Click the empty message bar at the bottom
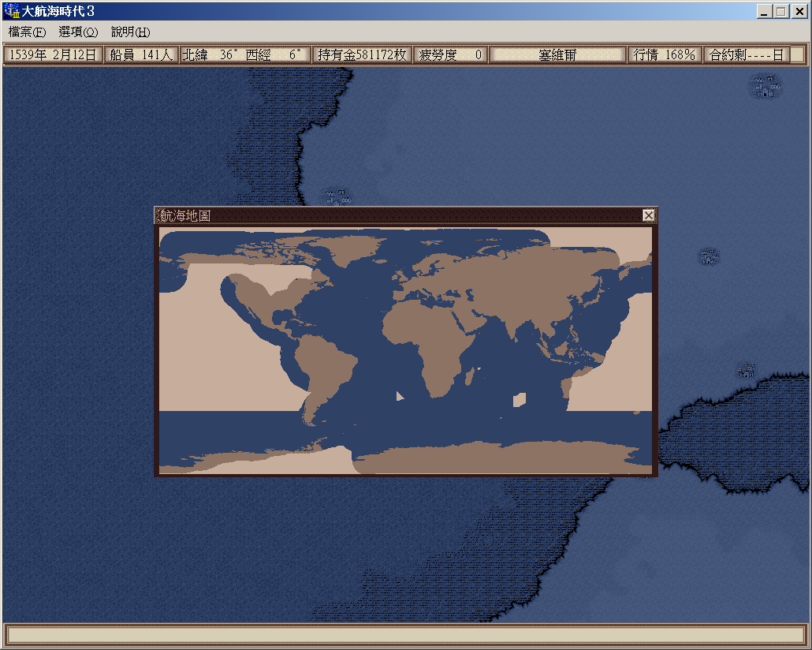Viewport: 812px width, 650px height. tap(405, 635)
